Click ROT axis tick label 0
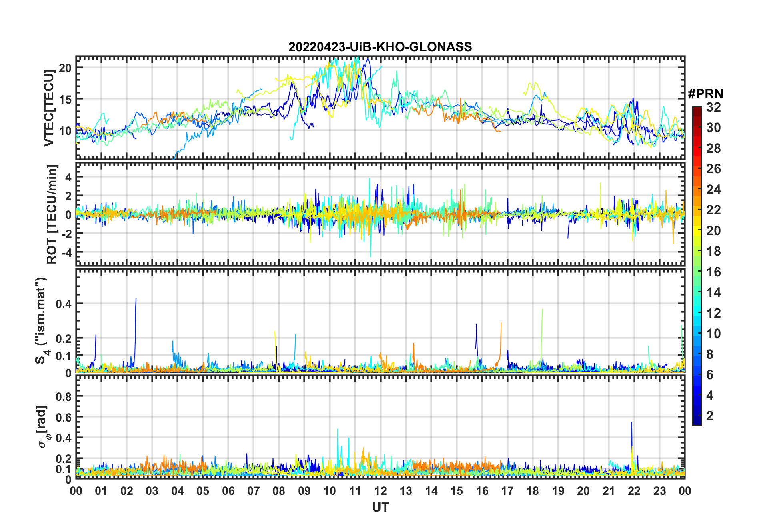Viewport: 761px width, 532px height. click(x=68, y=215)
